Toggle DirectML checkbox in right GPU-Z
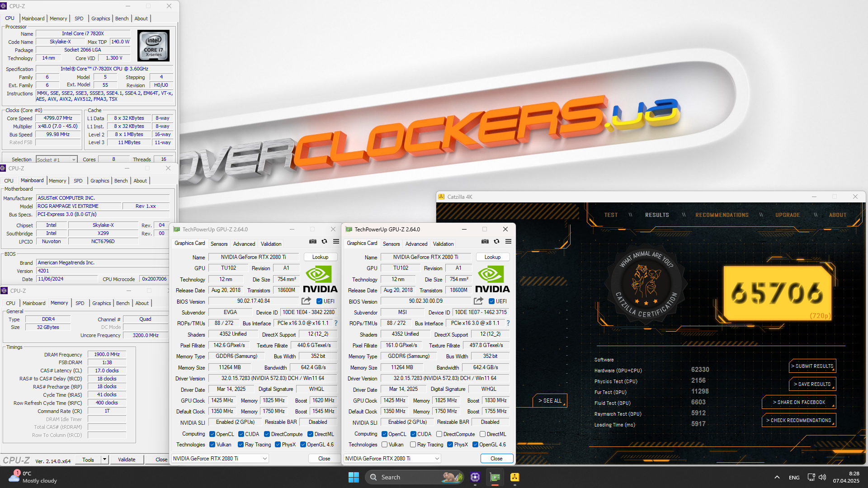Screen dimensions: 868x488 tap(482, 434)
